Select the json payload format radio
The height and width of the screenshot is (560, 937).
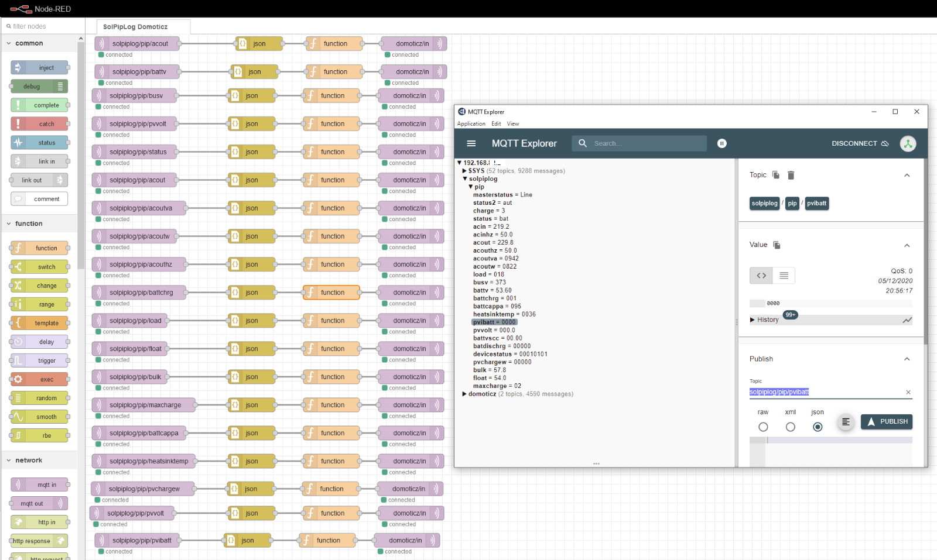point(818,427)
